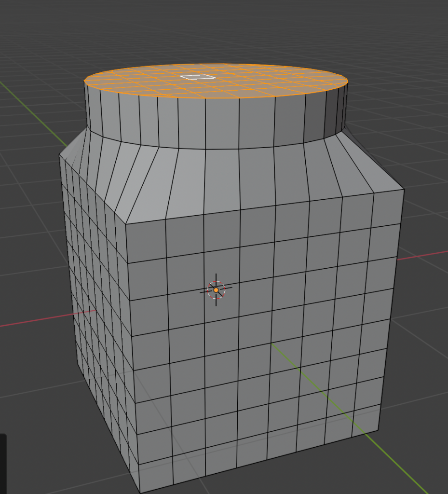Viewport: 448px width, 494px height.
Task: Click the red X axis line right of mesh
Action: pyautogui.click(x=424, y=254)
